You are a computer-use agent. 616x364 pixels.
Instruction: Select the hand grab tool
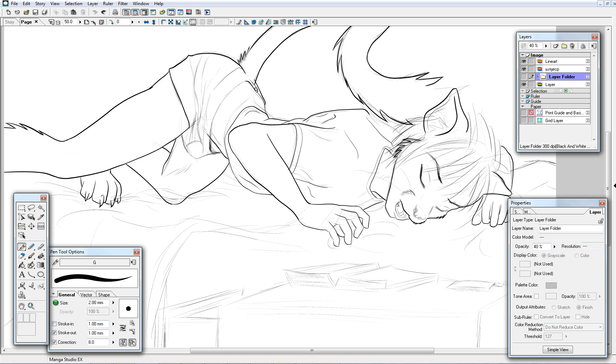[x=22, y=306]
